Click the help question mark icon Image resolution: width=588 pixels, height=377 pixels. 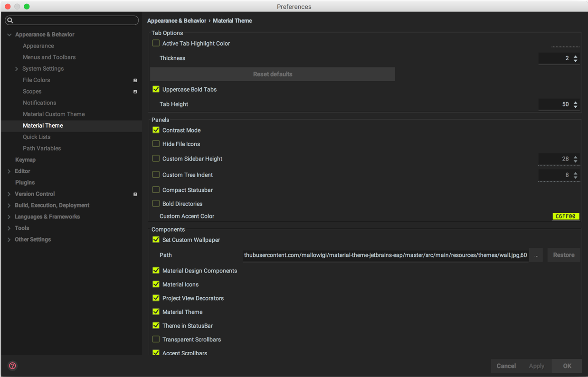click(x=12, y=366)
